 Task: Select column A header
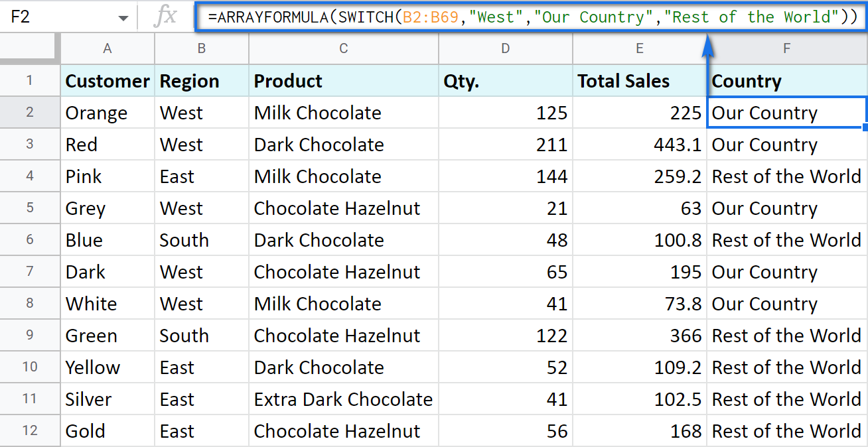[108, 48]
